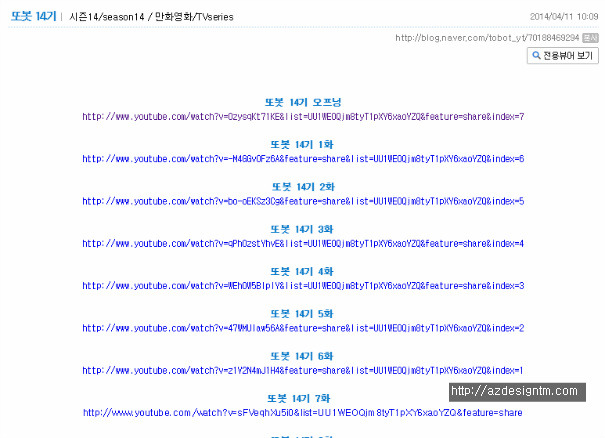This screenshot has width=605, height=438.
Task: Open the YouTube link ending index=5
Action: (x=303, y=201)
